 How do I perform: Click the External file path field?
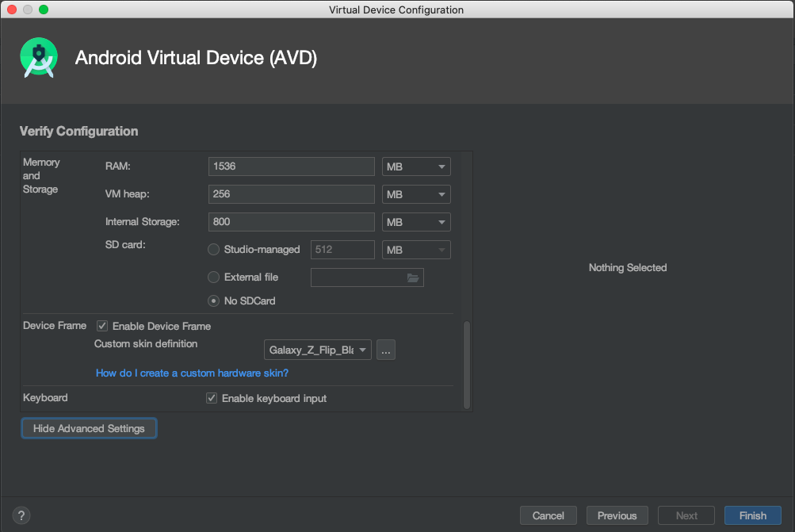coord(367,277)
